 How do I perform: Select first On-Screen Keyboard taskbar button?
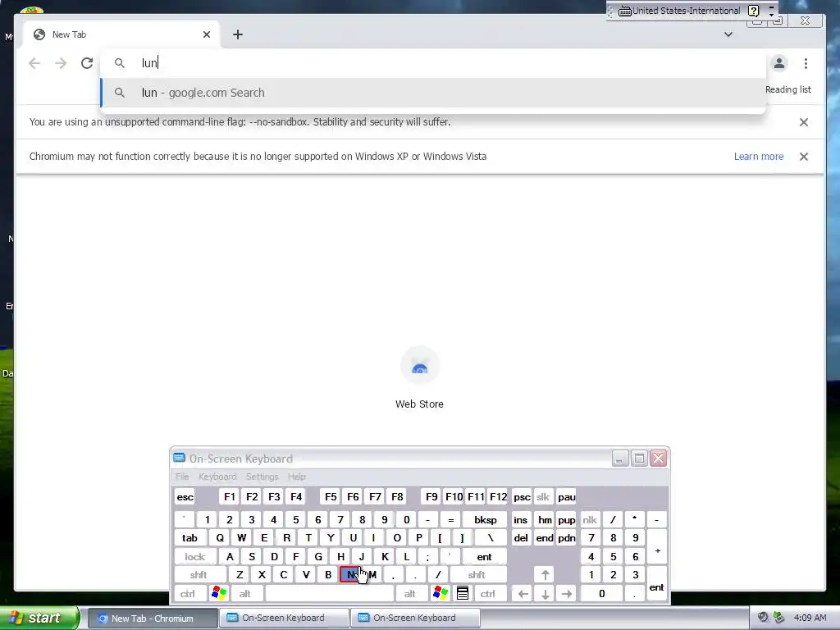click(283, 618)
